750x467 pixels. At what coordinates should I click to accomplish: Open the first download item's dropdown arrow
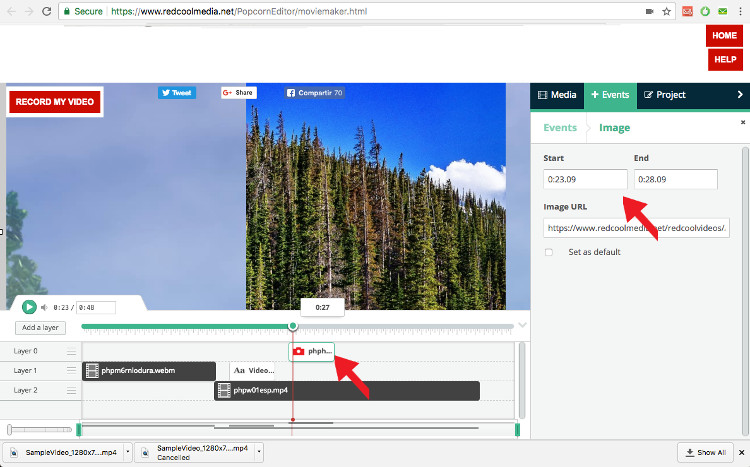[x=126, y=452]
